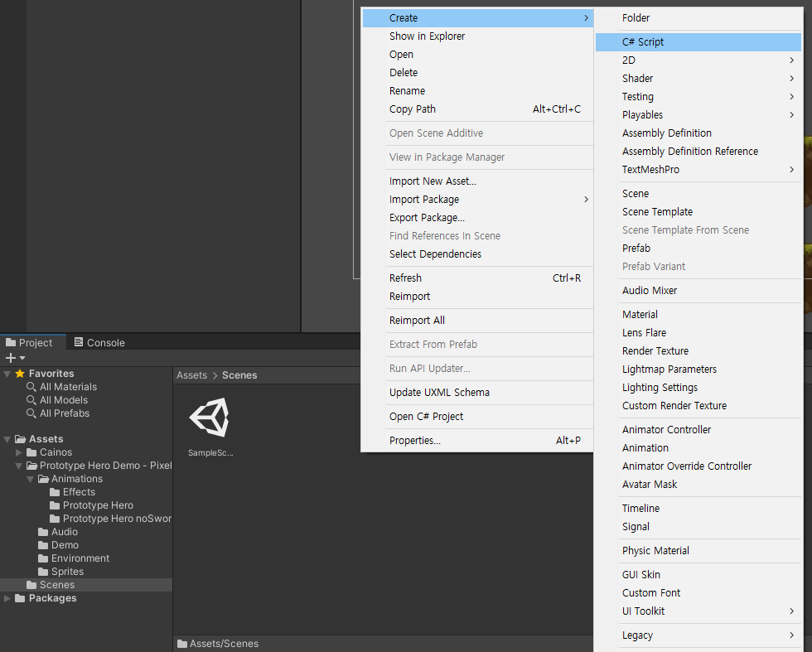
Task: Open the Shader submenu
Action: pyautogui.click(x=698, y=78)
